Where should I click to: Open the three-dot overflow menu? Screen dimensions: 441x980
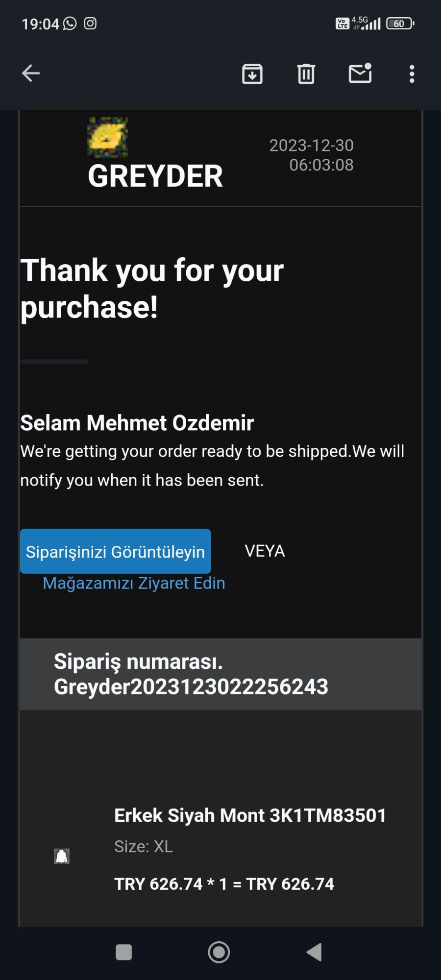412,74
